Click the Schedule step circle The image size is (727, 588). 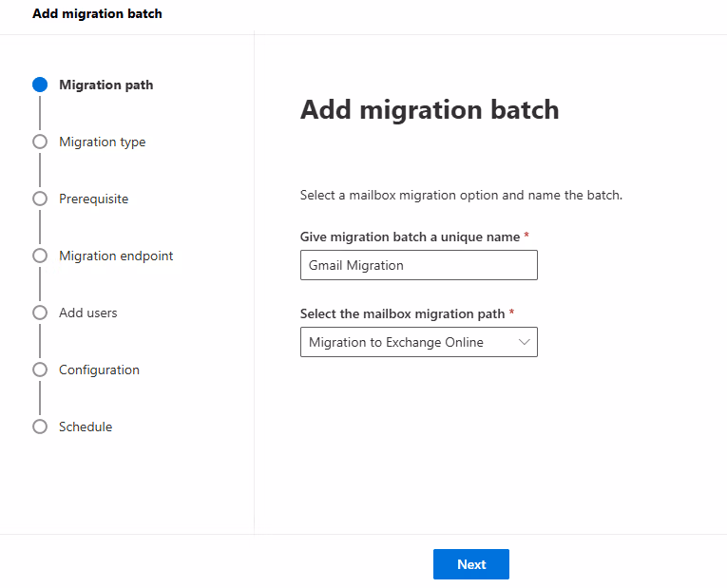40,427
